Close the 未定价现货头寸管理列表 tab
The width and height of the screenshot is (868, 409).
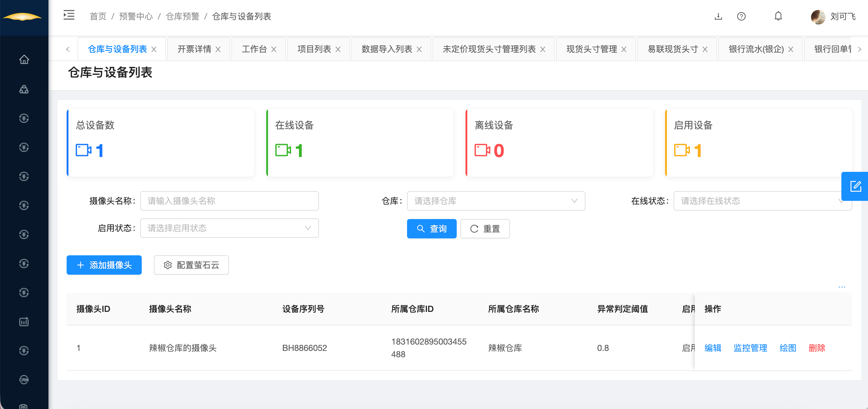(543, 49)
